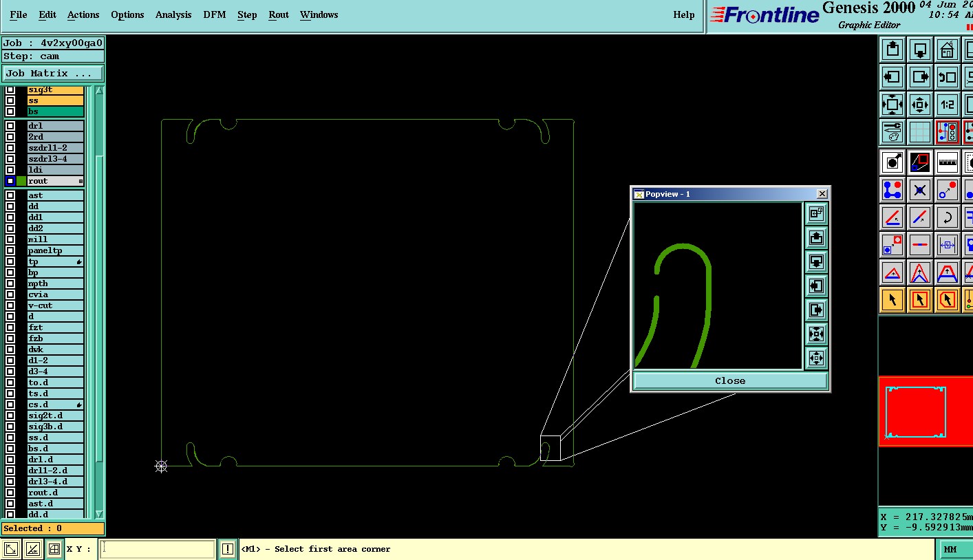Enable the ss layer checkbox

pyautogui.click(x=10, y=100)
